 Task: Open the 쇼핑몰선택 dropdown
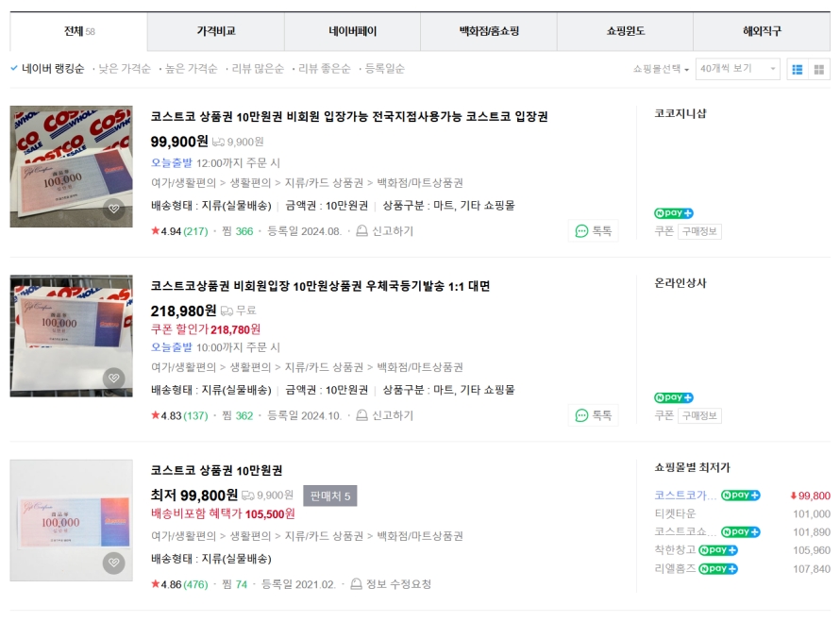(661, 69)
